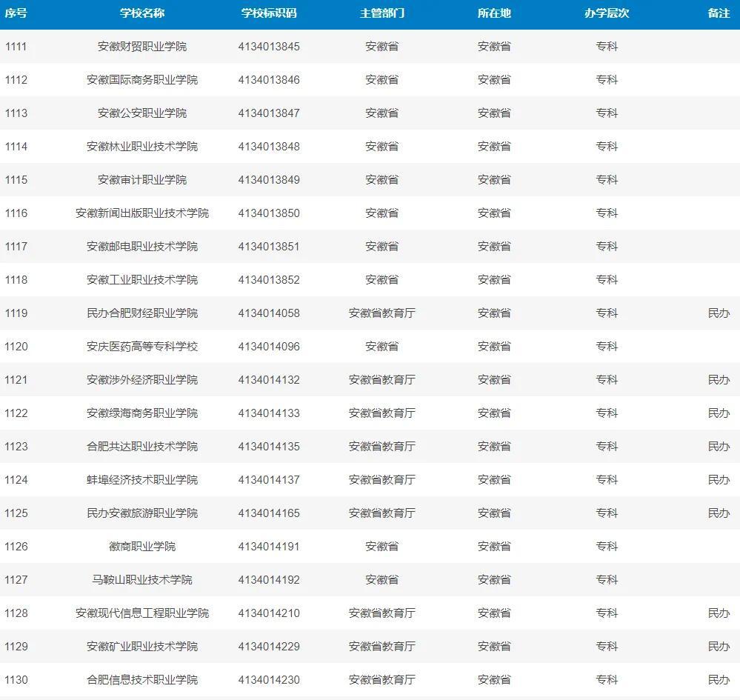740x700 pixels.
Task: Click serial number 1113
Action: pos(16,113)
